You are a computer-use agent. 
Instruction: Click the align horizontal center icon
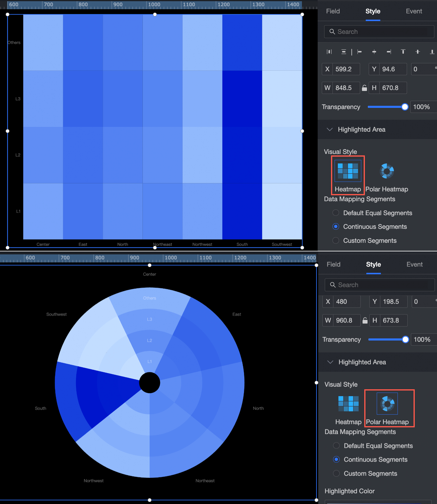tap(374, 52)
